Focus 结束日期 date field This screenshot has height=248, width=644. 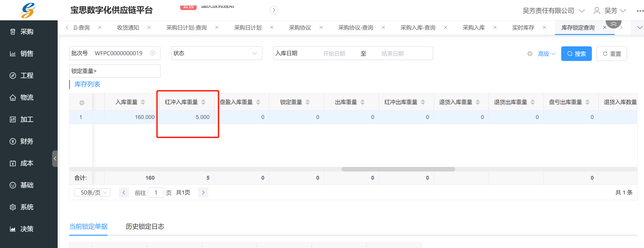point(392,54)
